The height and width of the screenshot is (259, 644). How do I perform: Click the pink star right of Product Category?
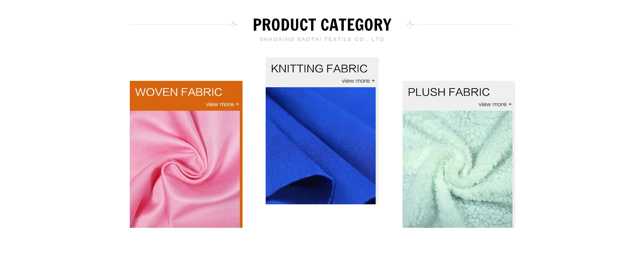tap(410, 24)
